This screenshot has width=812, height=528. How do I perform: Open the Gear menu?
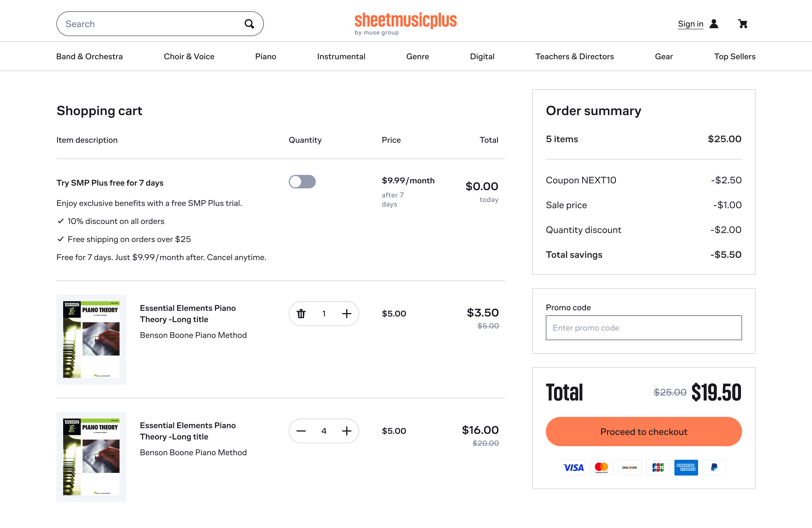pos(664,56)
